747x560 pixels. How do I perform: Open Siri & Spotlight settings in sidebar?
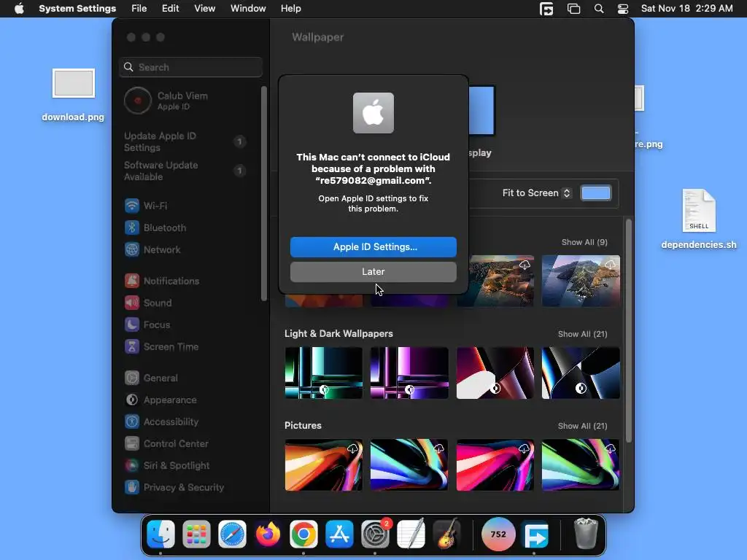click(x=167, y=466)
